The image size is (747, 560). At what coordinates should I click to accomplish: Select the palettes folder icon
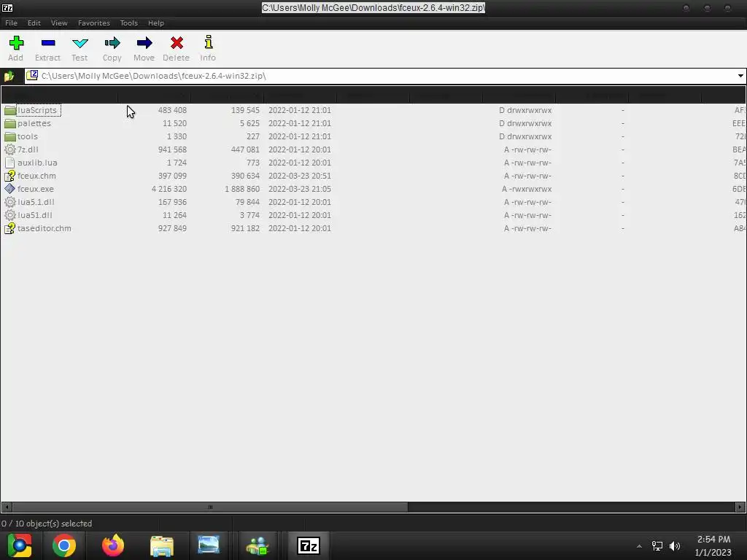(10, 123)
